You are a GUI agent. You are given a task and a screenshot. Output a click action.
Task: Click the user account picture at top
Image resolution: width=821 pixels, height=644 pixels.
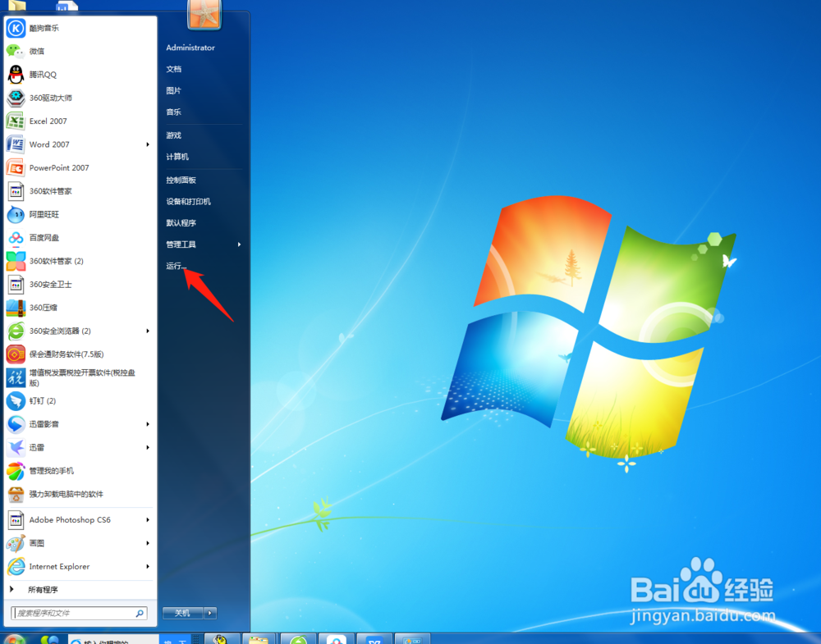click(204, 13)
